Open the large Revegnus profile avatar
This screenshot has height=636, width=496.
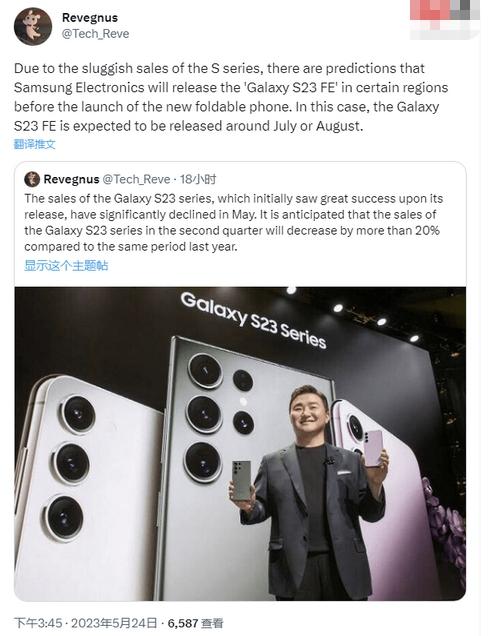pos(33,26)
